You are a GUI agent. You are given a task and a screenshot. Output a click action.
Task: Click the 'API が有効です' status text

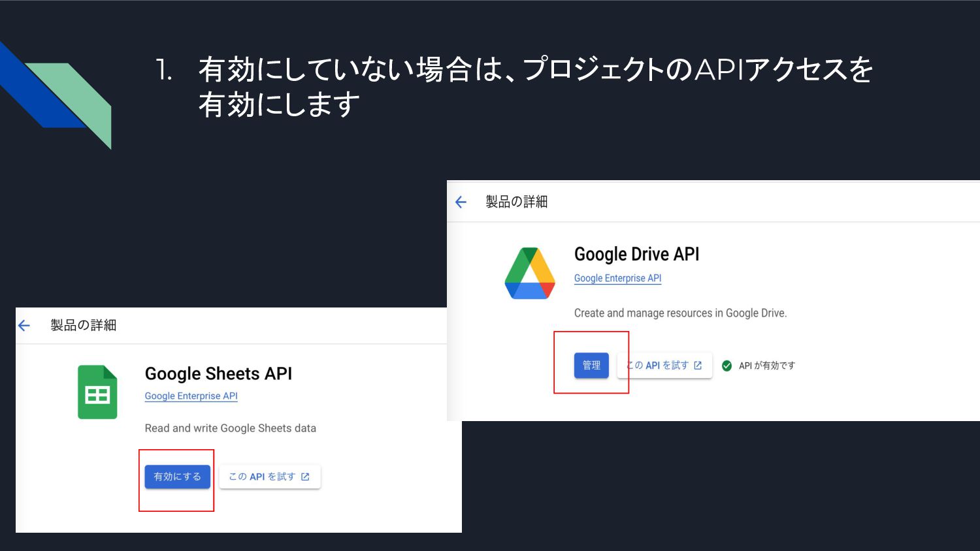pos(767,366)
